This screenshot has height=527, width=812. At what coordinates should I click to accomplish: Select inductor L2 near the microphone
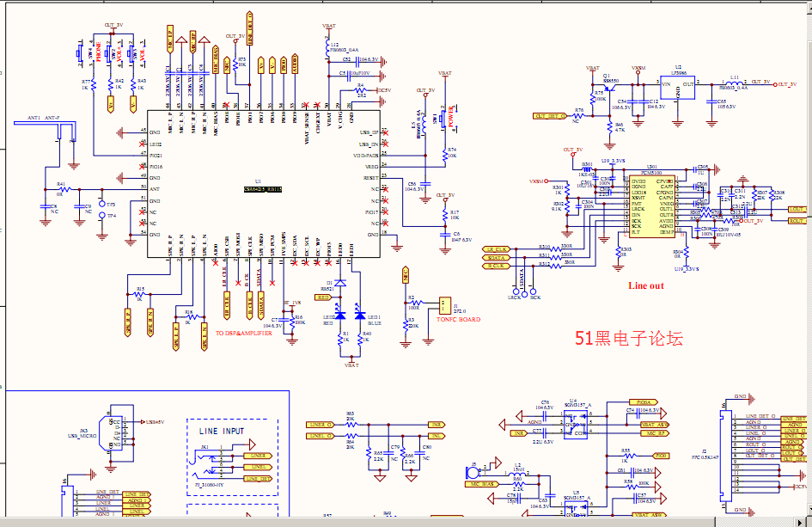point(517,474)
